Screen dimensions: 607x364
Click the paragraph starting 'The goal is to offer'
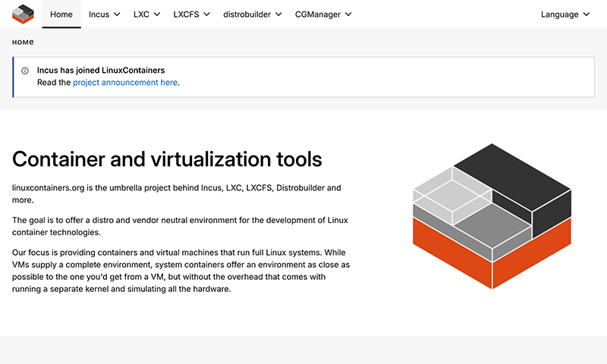(180, 226)
